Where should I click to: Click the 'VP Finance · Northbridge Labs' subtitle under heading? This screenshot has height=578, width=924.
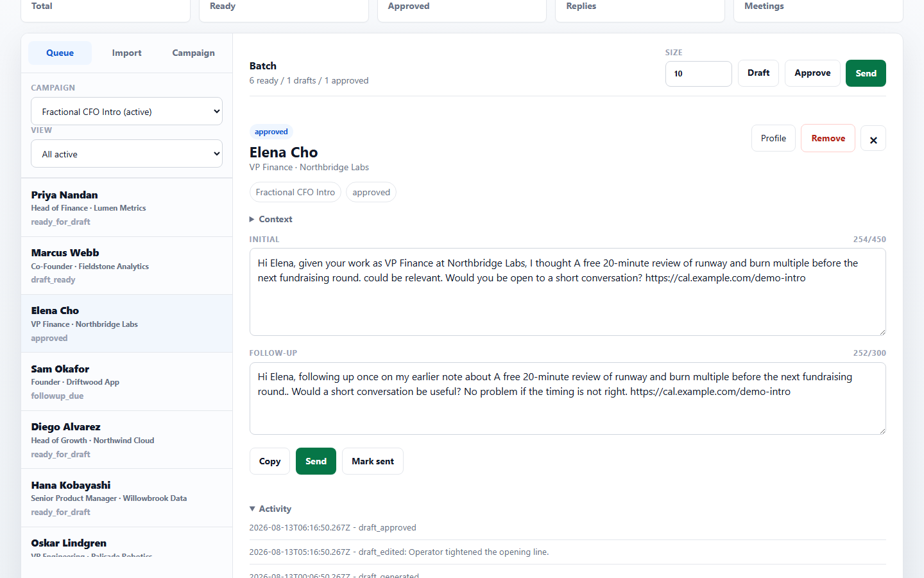309,167
